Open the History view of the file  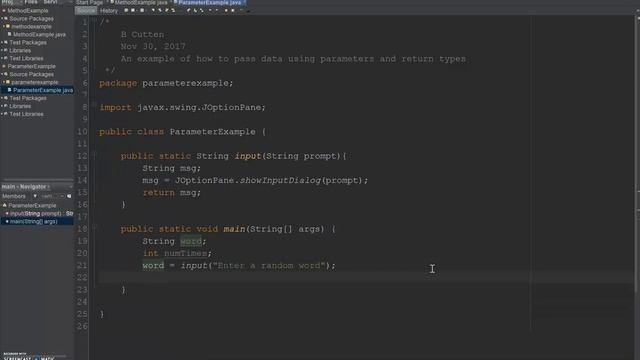[109, 11]
